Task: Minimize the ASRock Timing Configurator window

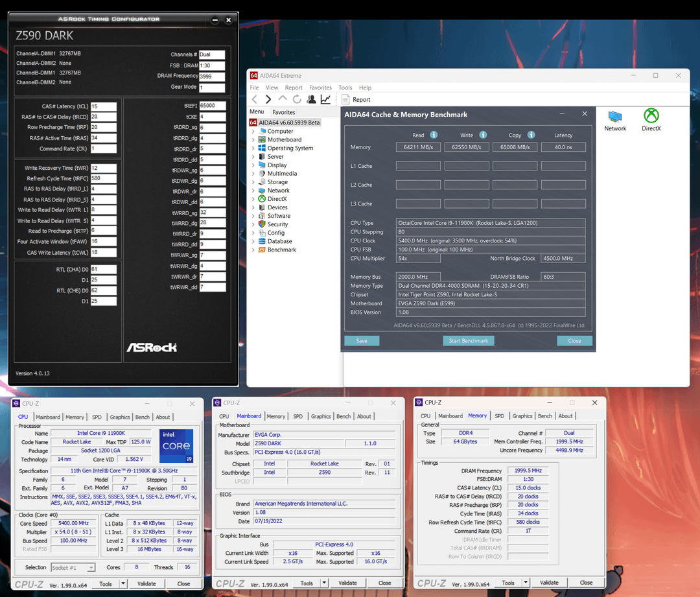Action: tap(215, 19)
